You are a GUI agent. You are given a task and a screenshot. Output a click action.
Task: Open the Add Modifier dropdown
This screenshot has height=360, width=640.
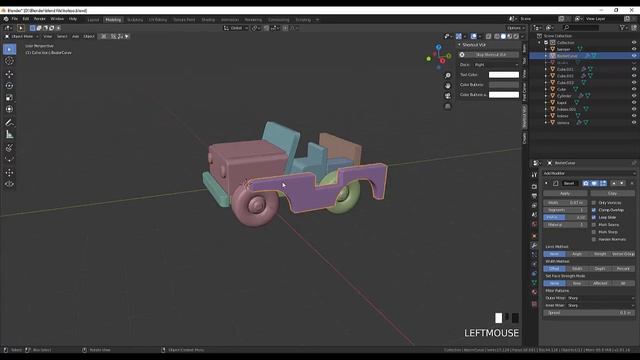(589, 173)
